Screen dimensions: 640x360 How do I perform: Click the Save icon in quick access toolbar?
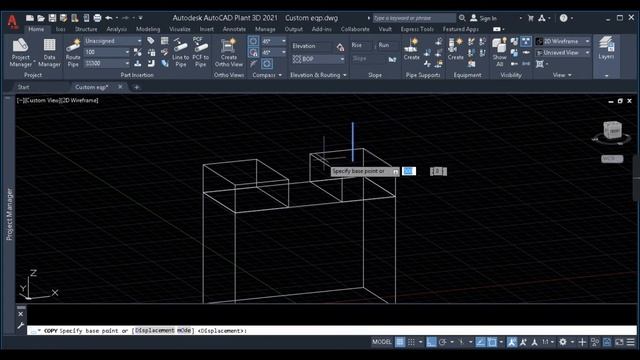[x=52, y=18]
